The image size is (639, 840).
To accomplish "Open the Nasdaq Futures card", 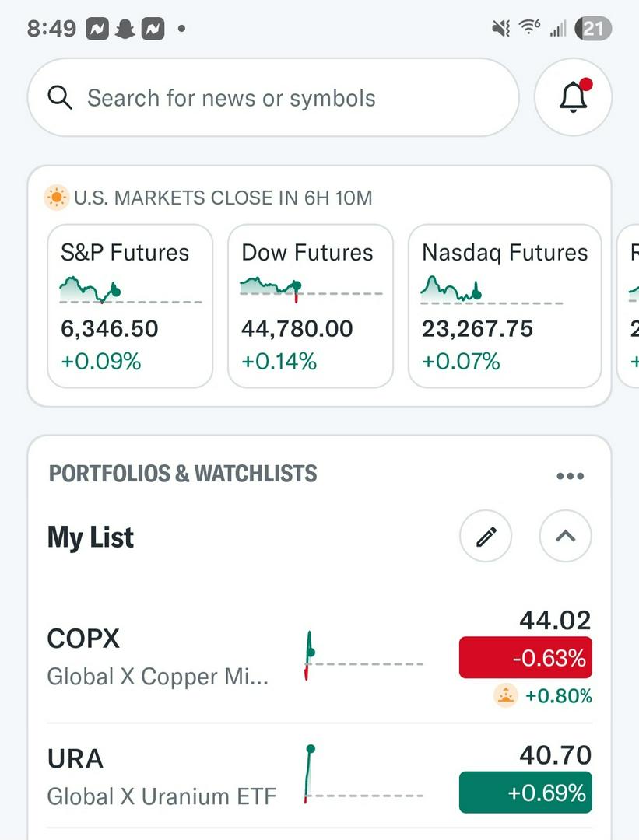I will [x=504, y=306].
